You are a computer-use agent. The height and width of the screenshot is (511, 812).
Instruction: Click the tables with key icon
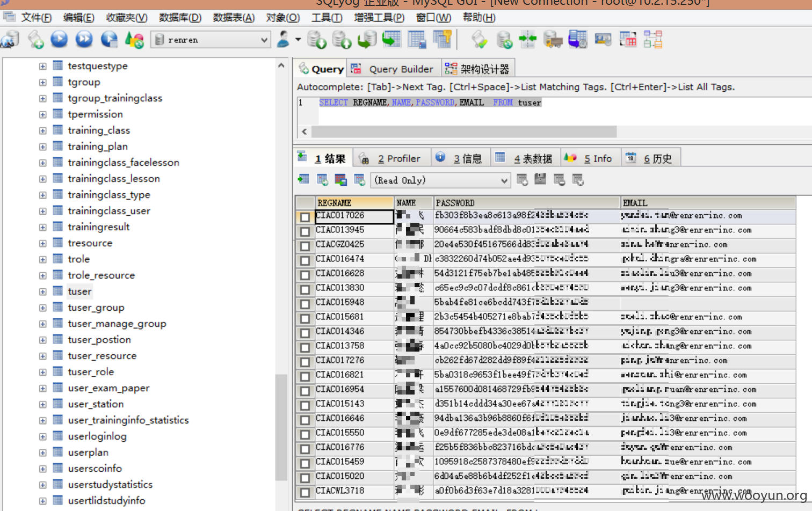click(x=442, y=40)
